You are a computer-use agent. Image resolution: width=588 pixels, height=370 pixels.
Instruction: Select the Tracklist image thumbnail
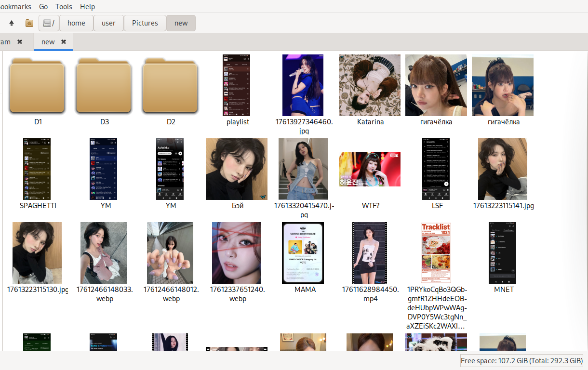(436, 253)
